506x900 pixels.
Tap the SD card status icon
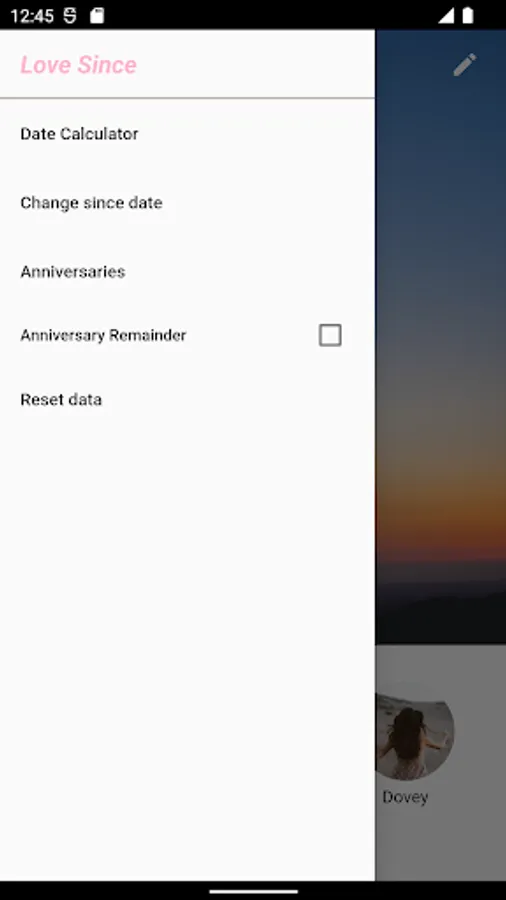tap(97, 15)
